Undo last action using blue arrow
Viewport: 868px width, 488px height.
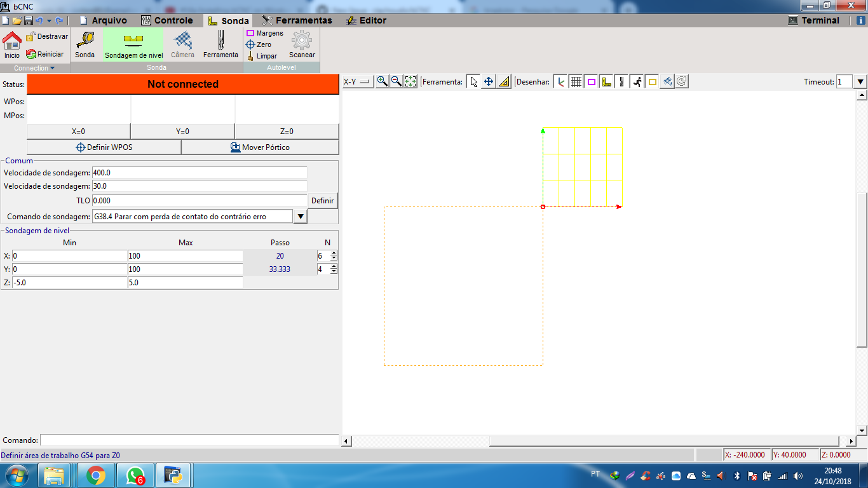tap(39, 20)
